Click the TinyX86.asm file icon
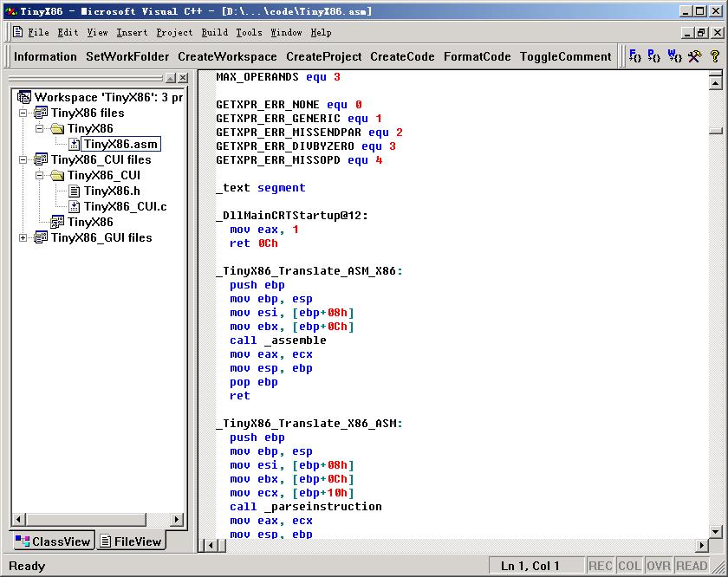Image resolution: width=728 pixels, height=577 pixels. pyautogui.click(x=74, y=145)
